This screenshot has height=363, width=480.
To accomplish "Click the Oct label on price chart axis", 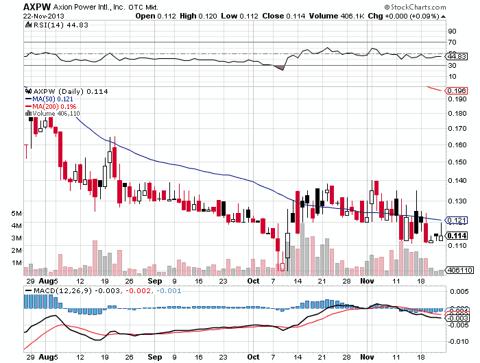I will point(253,281).
